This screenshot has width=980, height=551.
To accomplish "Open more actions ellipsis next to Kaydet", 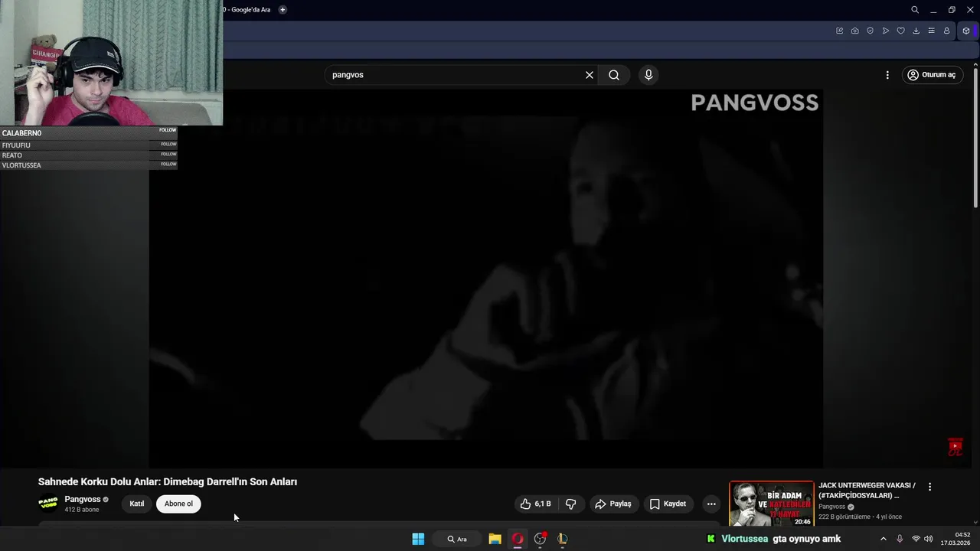I will [x=711, y=504].
